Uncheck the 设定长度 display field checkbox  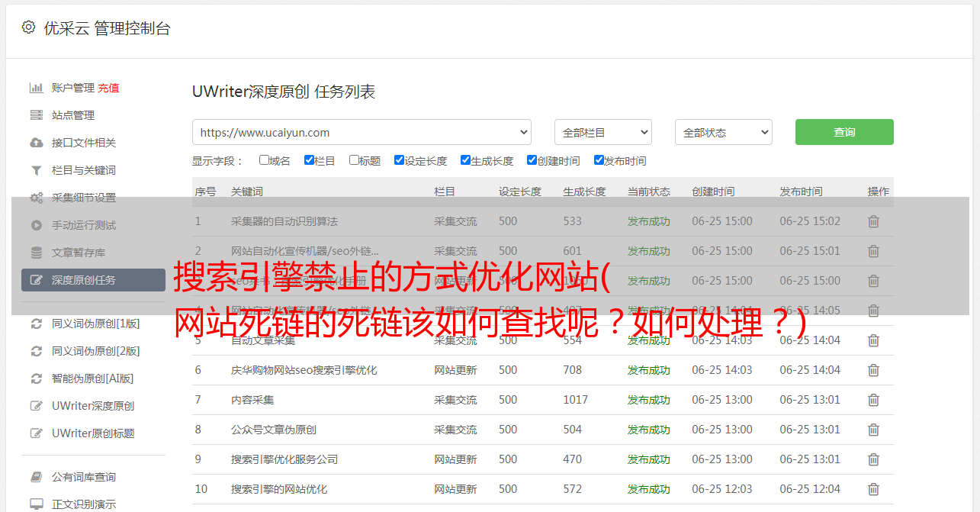pyautogui.click(x=399, y=160)
